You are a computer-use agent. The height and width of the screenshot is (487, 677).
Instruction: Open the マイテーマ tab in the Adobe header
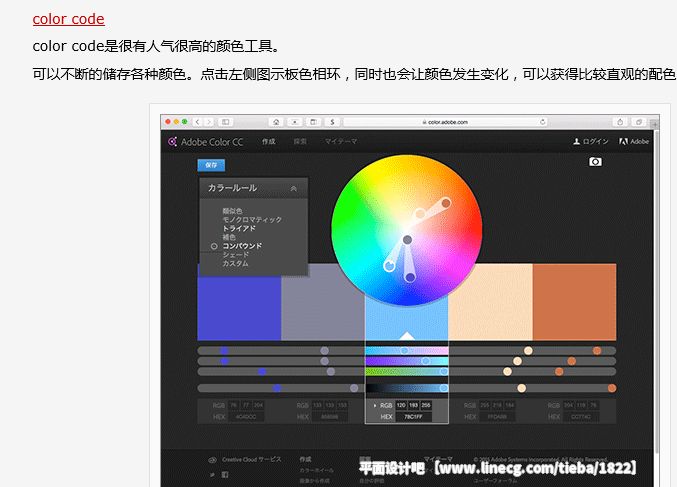click(x=341, y=141)
